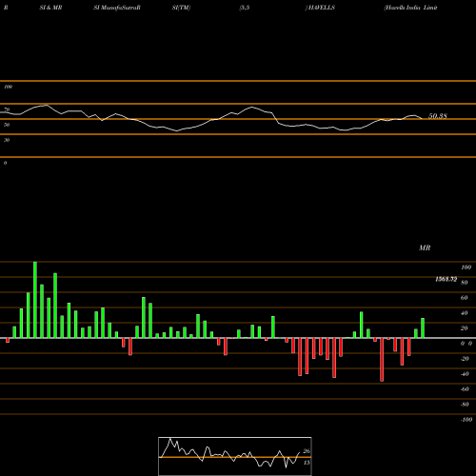Click the '50' level label on RSI chart
The image size is (476, 476).
click(x=7, y=125)
